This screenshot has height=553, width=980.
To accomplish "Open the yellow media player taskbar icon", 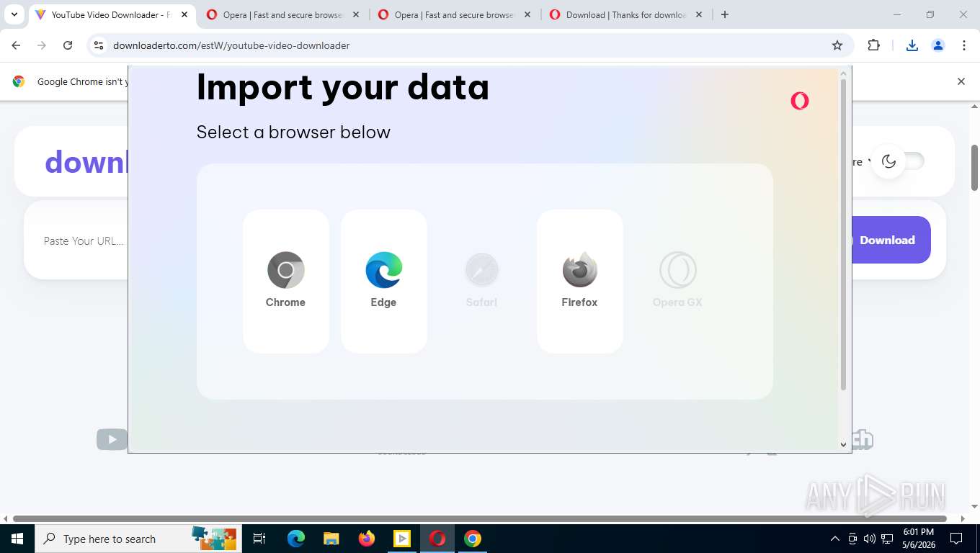I will click(x=402, y=539).
